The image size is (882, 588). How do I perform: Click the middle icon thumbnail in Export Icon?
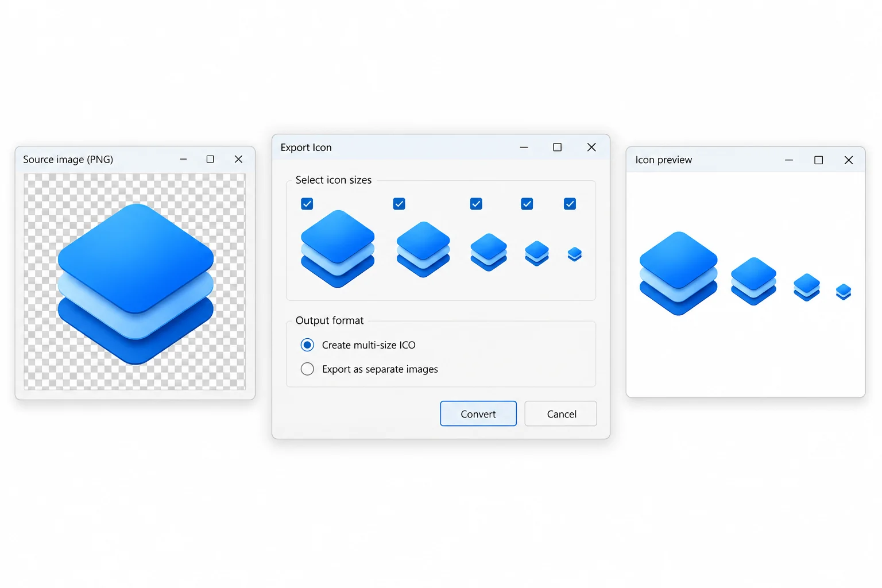489,252
